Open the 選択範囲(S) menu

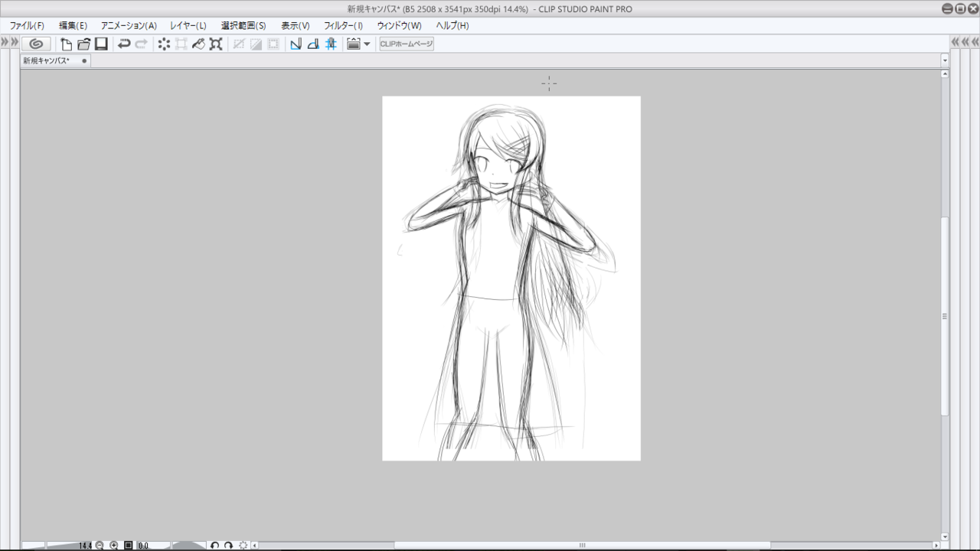click(243, 25)
